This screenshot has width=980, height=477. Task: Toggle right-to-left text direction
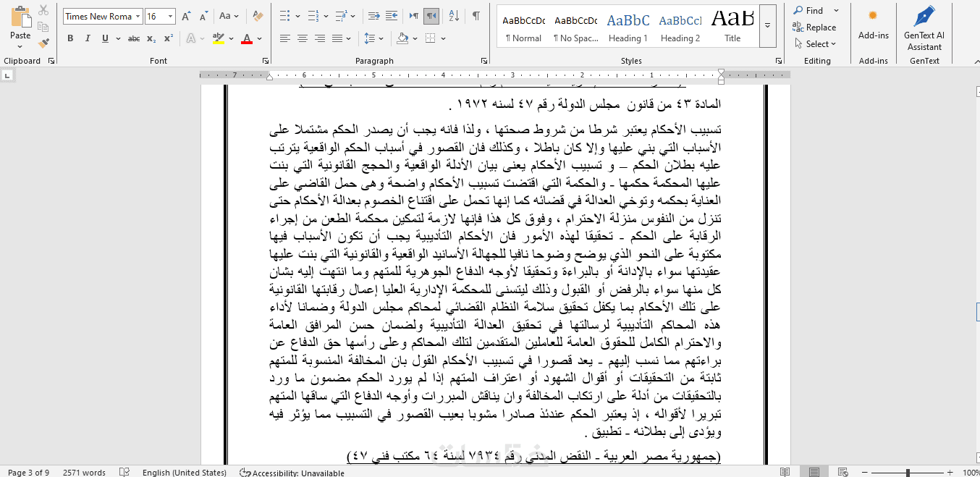point(431,16)
